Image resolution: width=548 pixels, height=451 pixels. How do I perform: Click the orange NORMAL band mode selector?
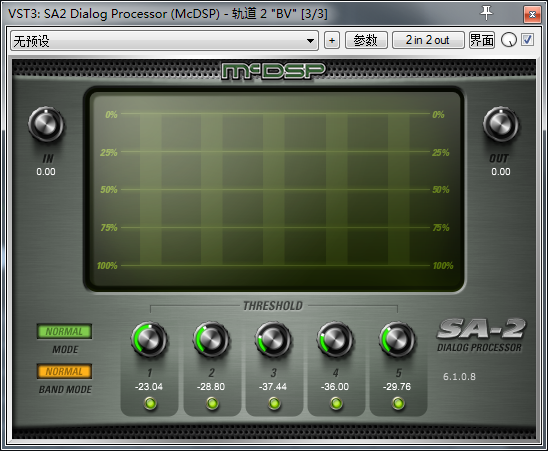click(64, 371)
